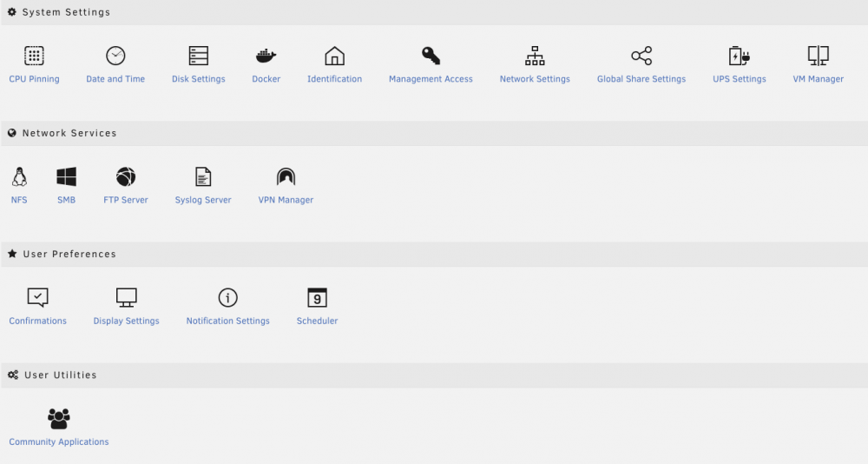This screenshot has height=464, width=868.
Task: Click the VM Manager monitors icon
Action: [x=819, y=56]
